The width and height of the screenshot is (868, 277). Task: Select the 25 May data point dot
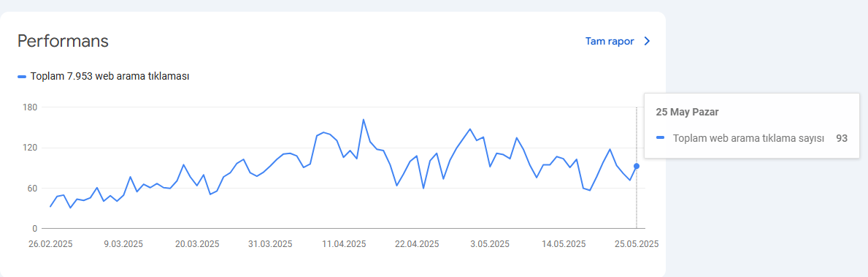pyautogui.click(x=637, y=166)
